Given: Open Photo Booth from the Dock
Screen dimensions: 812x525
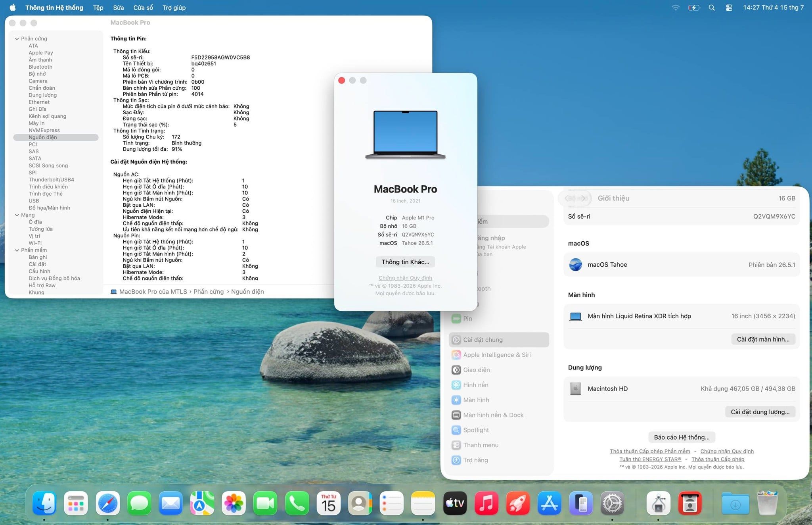Looking at the screenshot, I should point(690,503).
